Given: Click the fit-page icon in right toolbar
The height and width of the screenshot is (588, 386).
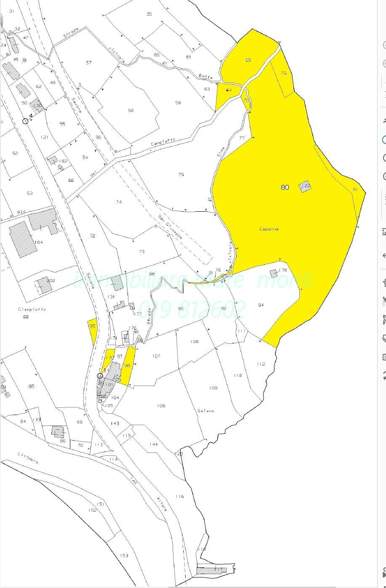Looking at the screenshot, I should 384,231.
